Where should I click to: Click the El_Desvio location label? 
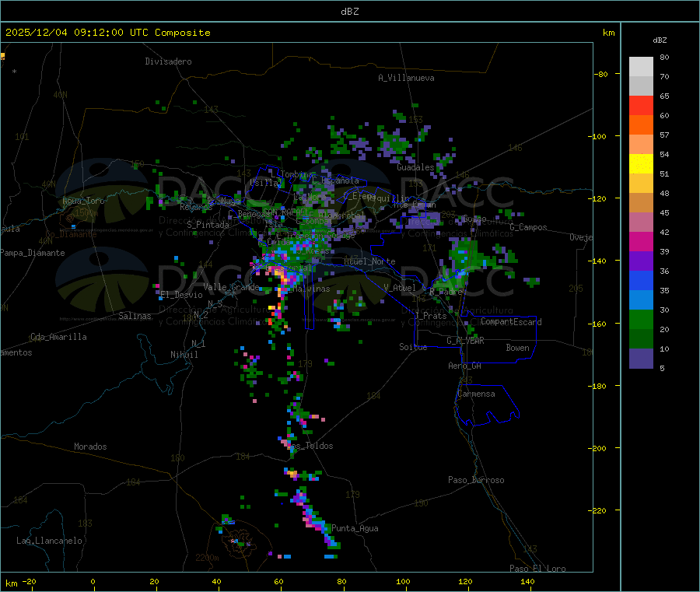[181, 295]
